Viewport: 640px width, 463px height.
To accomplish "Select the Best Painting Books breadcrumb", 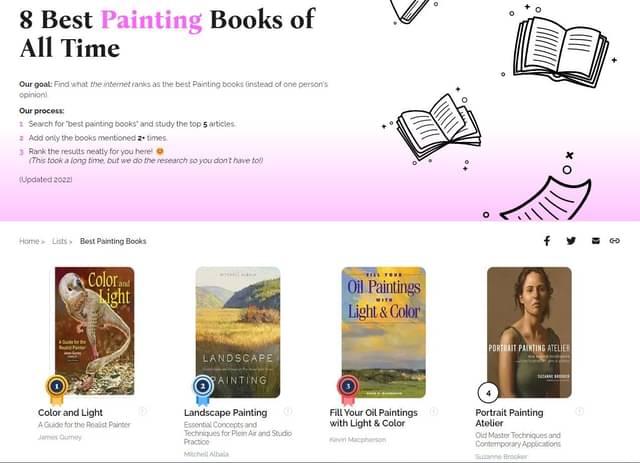I will [x=113, y=241].
